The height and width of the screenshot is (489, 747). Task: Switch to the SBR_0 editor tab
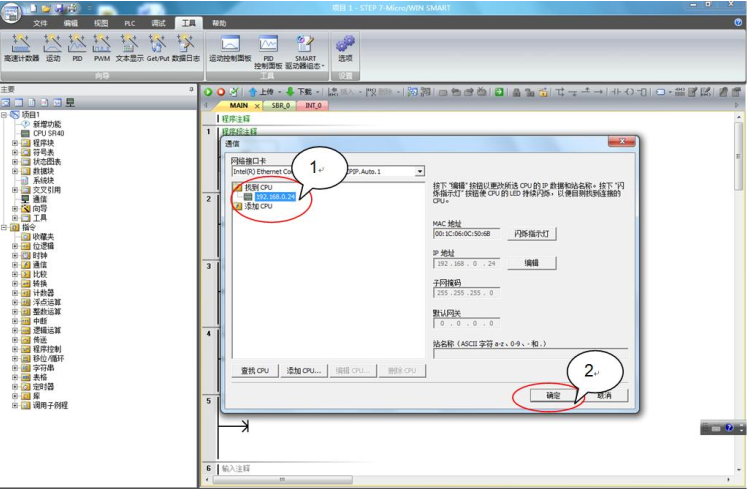pyautogui.click(x=281, y=105)
